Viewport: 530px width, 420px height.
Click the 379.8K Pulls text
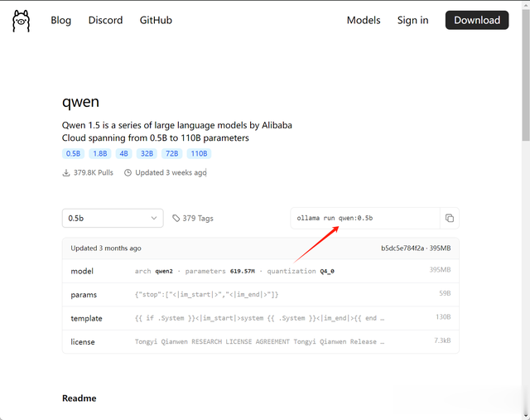94,173
